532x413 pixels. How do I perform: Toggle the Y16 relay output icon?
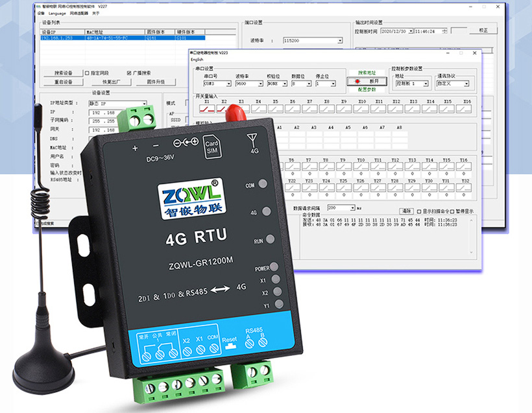(463, 168)
